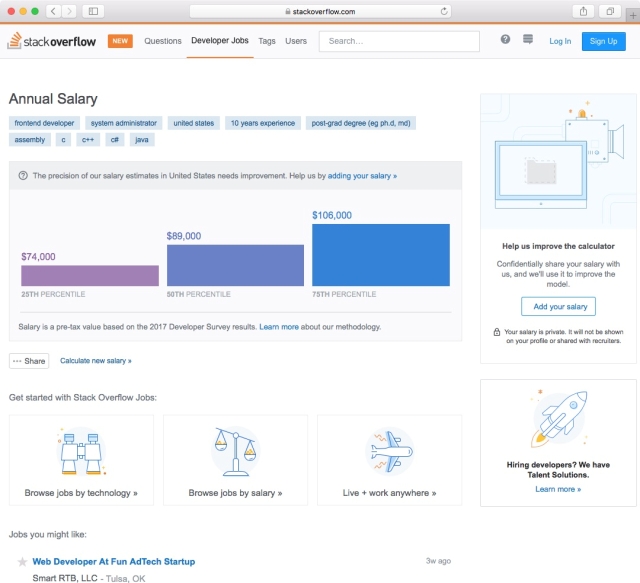The image size is (640, 583).
Task: Open Browse jobs by technology link
Action: (x=81, y=493)
